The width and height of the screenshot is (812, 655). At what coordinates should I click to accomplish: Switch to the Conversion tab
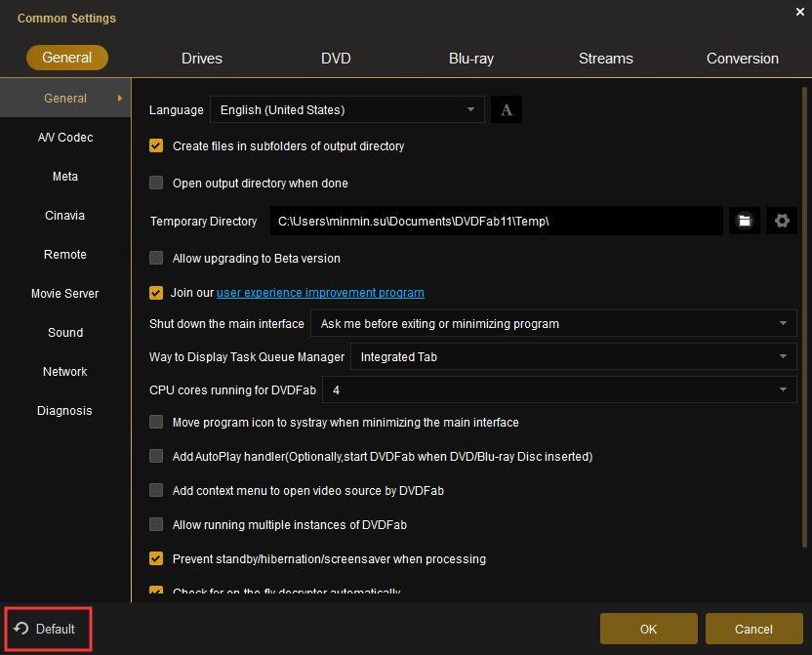click(743, 59)
